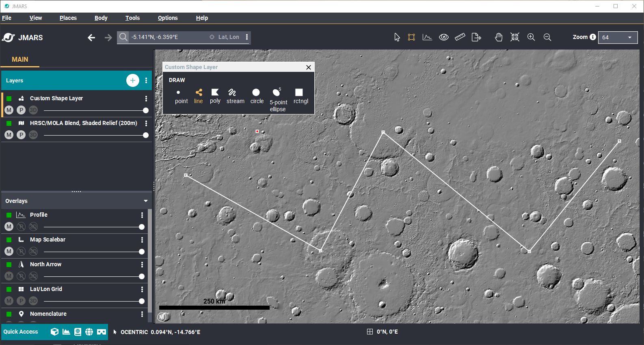Select the rctngl draw tool
The image size is (644, 345).
coord(301,97)
